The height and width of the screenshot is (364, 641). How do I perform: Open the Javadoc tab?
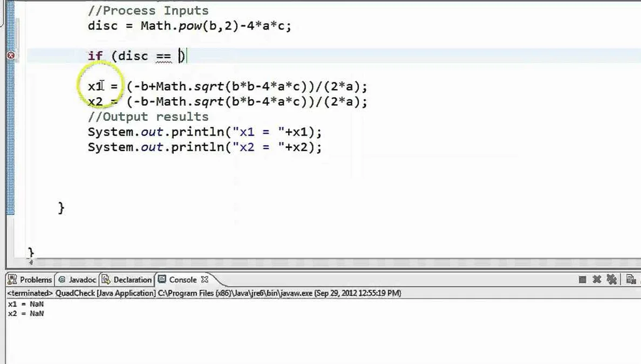pos(77,280)
